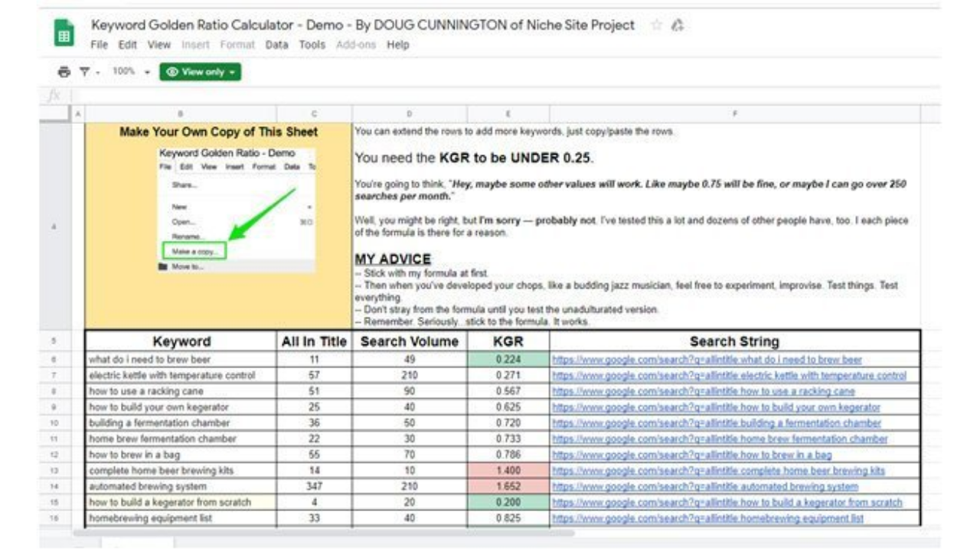Open the Data menu

point(276,45)
